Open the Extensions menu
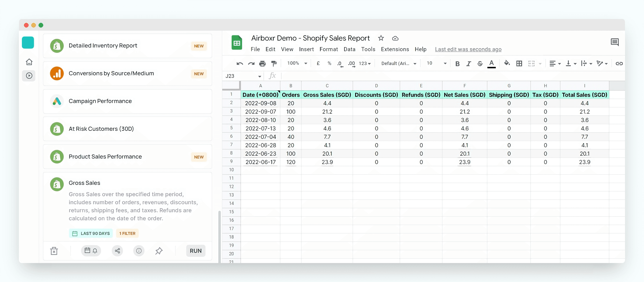644x282 pixels. pyautogui.click(x=395, y=49)
